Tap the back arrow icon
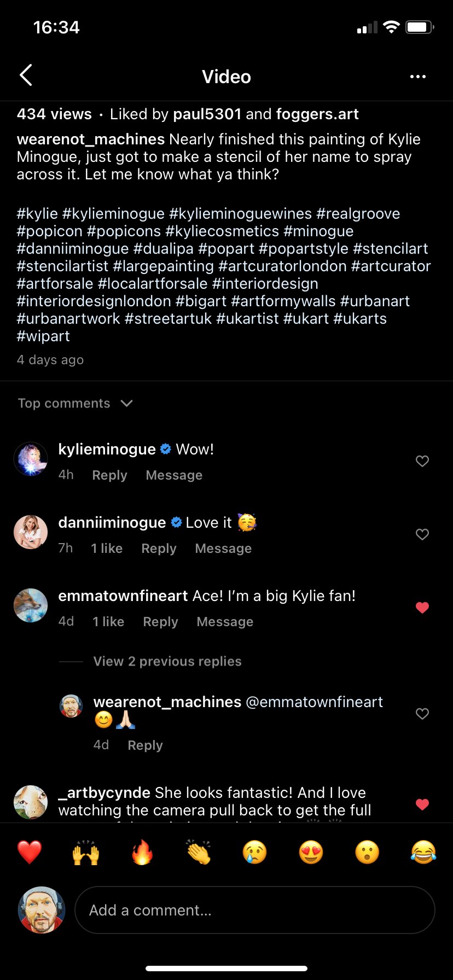The width and height of the screenshot is (453, 980). point(26,75)
